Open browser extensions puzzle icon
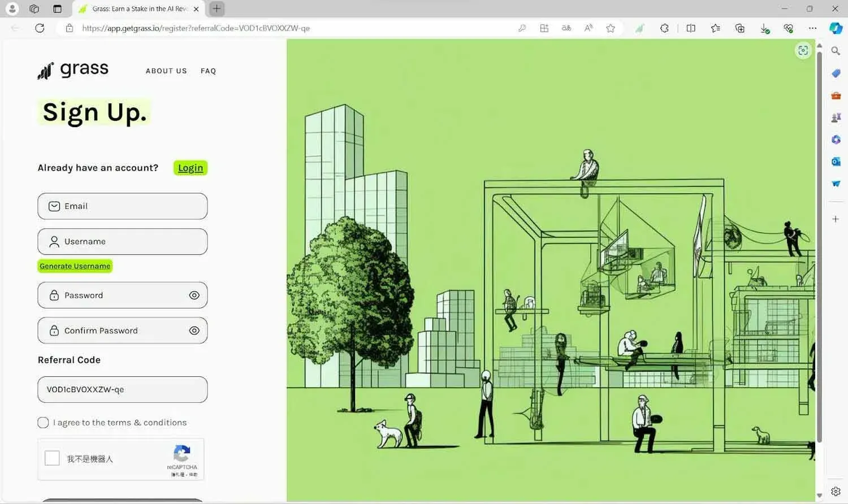The width and height of the screenshot is (848, 504). tap(665, 28)
